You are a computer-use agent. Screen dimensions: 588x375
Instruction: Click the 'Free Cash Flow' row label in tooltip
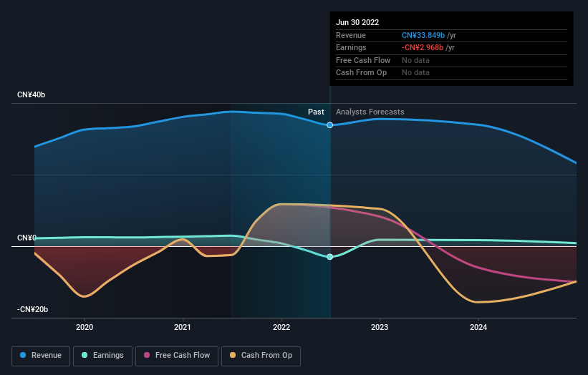tap(363, 60)
